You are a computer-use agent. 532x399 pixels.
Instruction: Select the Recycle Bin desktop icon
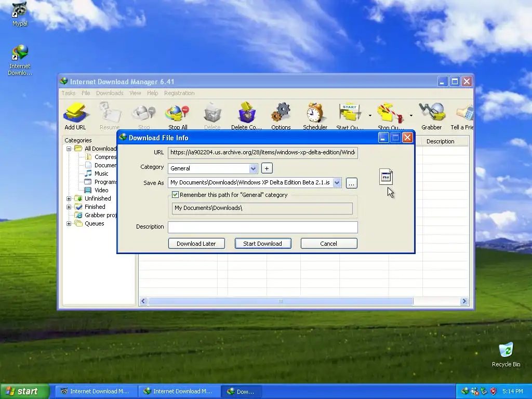point(506,354)
